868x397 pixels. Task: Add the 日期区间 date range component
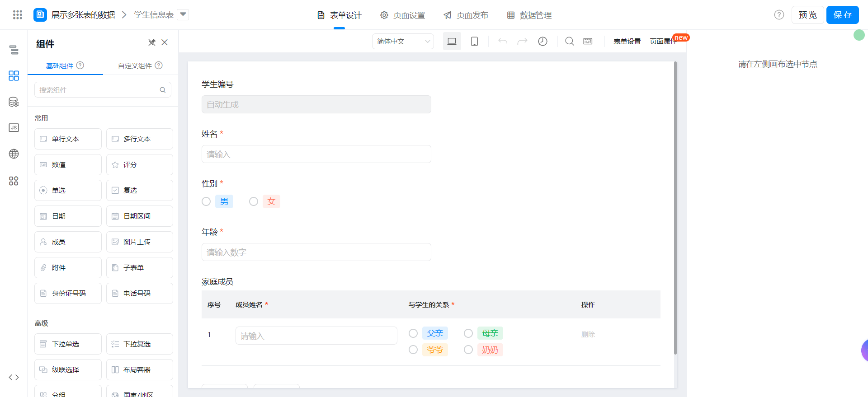click(140, 216)
